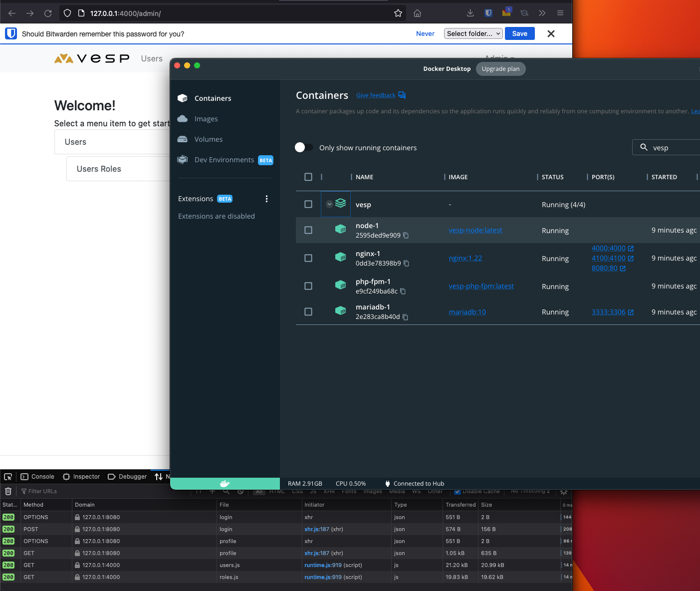Click the devtools element picker icon
The width and height of the screenshot is (700, 591).
point(8,477)
